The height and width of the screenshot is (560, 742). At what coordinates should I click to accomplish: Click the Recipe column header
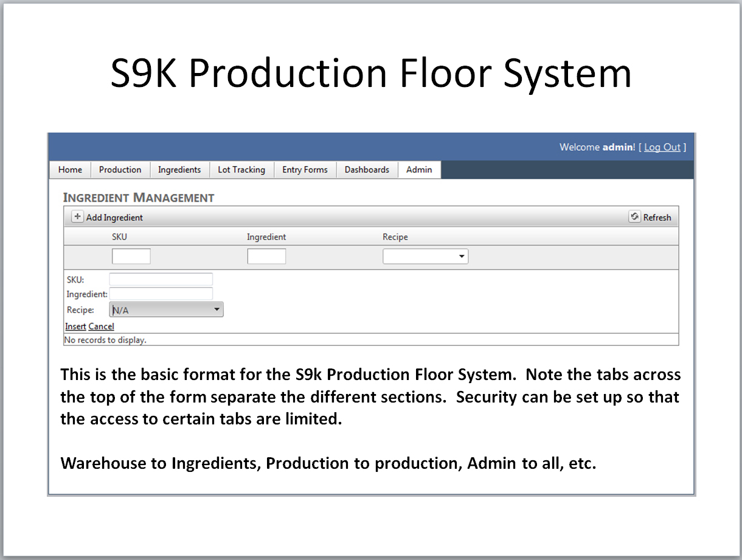coord(395,237)
